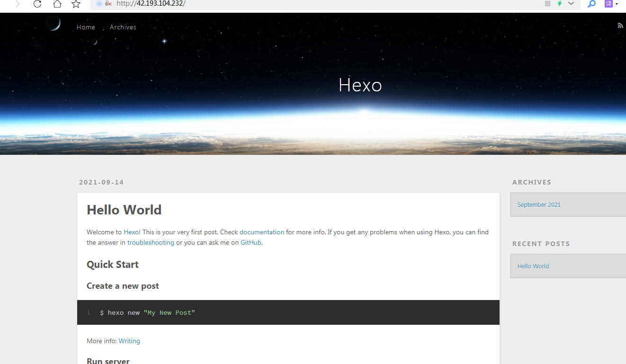Reload the page with the refresh icon
Viewport: 626px width, 364px height.
pos(37,4)
